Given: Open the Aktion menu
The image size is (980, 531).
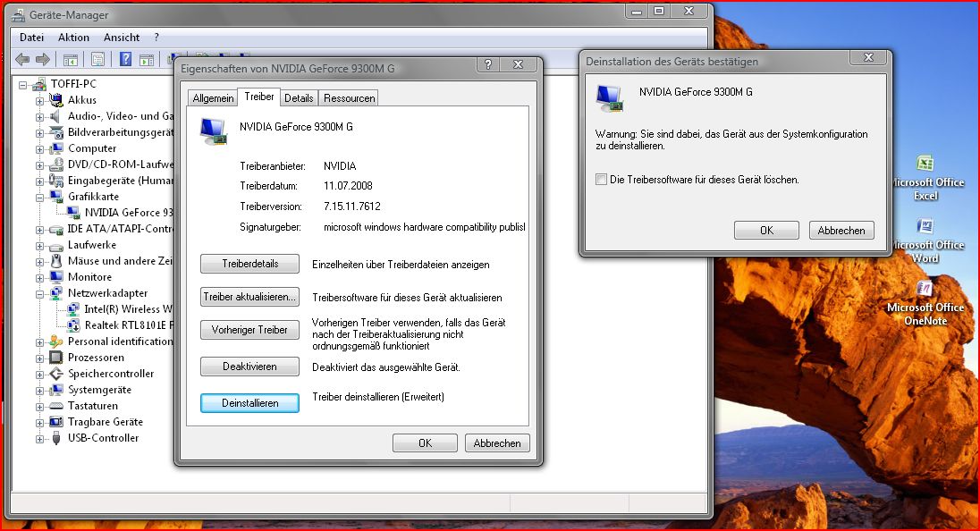Looking at the screenshot, I should point(73,38).
